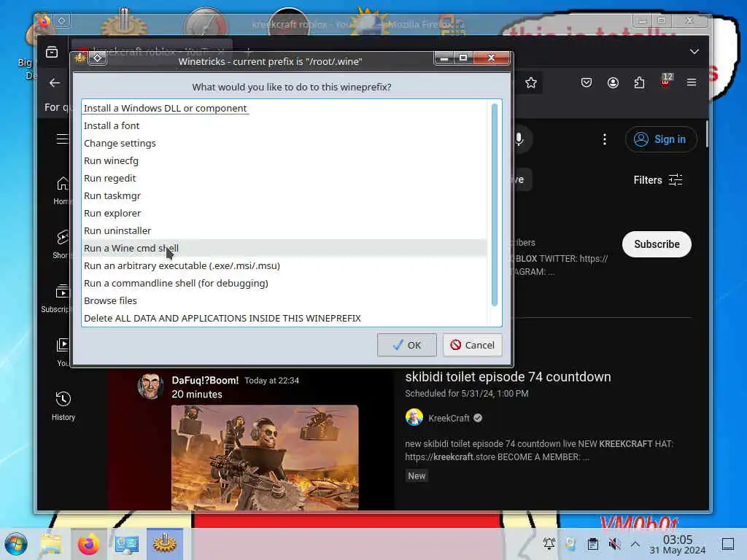This screenshot has width=747, height=560.
Task: Click YouTube voice search microphone
Action: [x=519, y=139]
